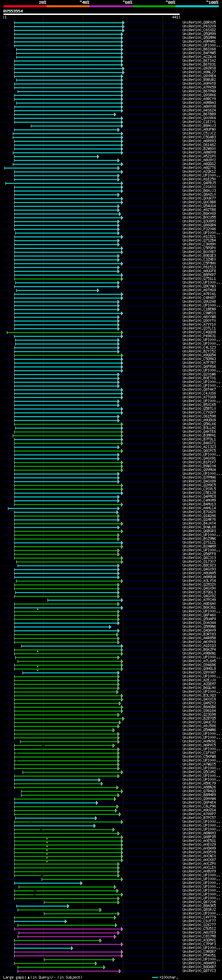Select hit label UniRef100_A5Z1P0
Screen dimensions: 222x980
pos(199,156)
